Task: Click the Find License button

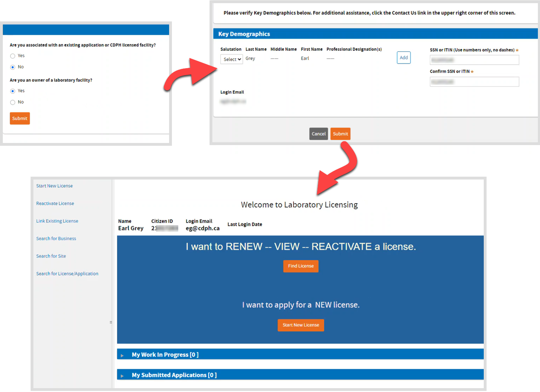Action: 301,266
